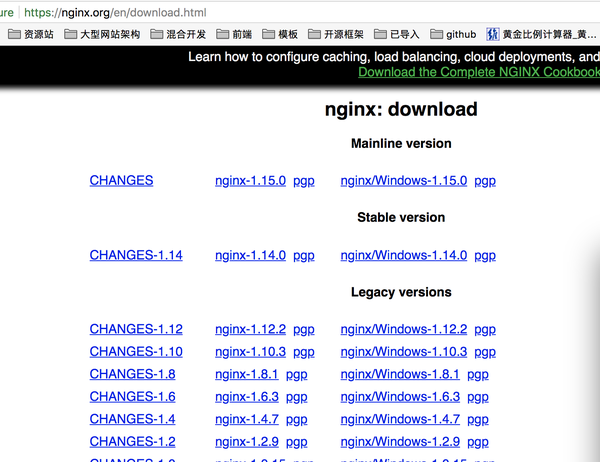Open CHANGES-1.6 link

tap(132, 397)
